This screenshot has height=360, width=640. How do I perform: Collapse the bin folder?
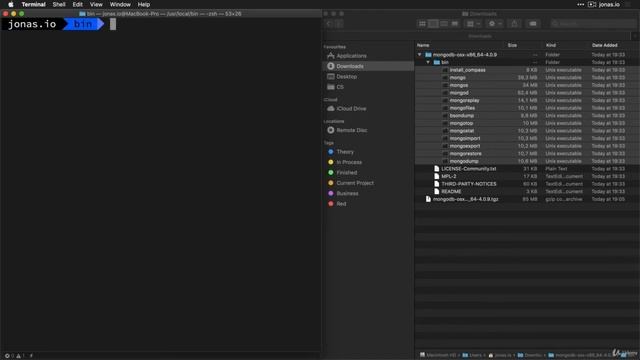point(428,62)
